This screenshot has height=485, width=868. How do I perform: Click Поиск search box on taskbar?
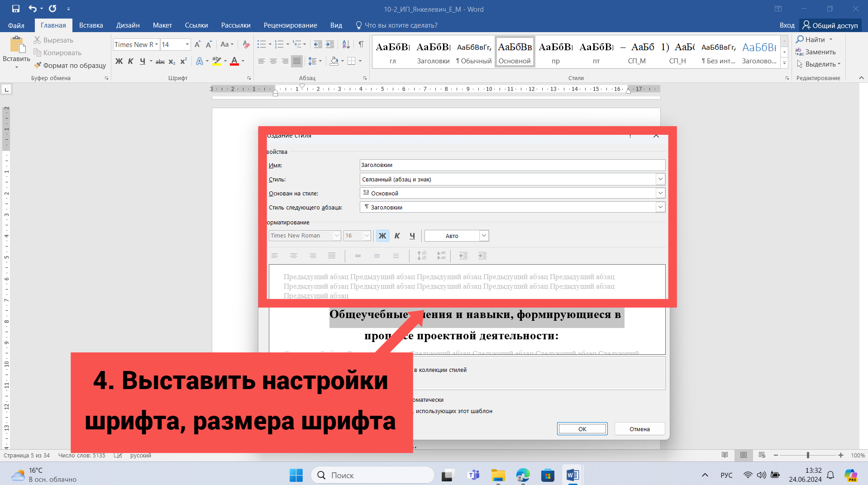tap(372, 475)
